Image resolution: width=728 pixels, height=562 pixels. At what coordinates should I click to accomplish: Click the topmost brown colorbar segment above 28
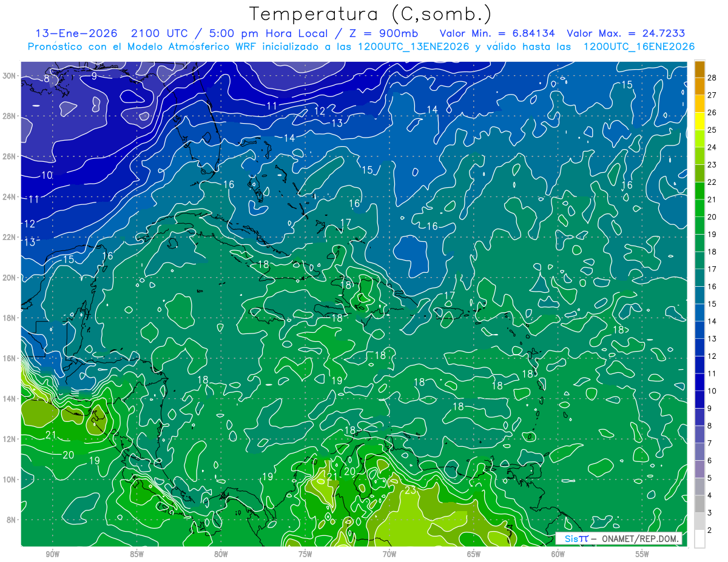(699, 69)
